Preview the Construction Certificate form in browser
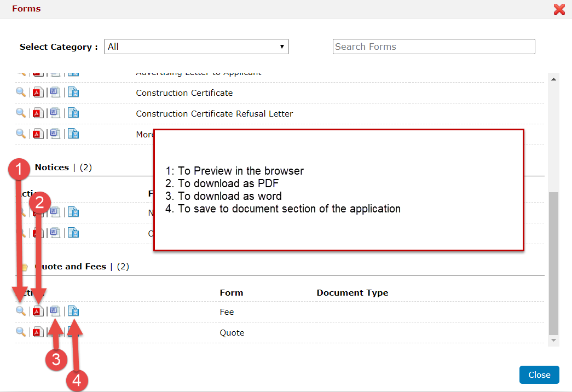The height and width of the screenshot is (392, 572). coord(21,92)
